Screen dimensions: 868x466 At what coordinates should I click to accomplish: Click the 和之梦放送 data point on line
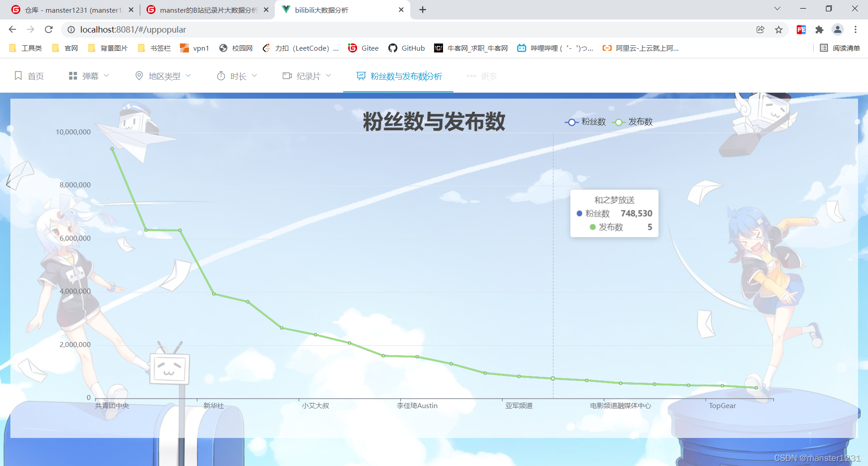coord(553,378)
